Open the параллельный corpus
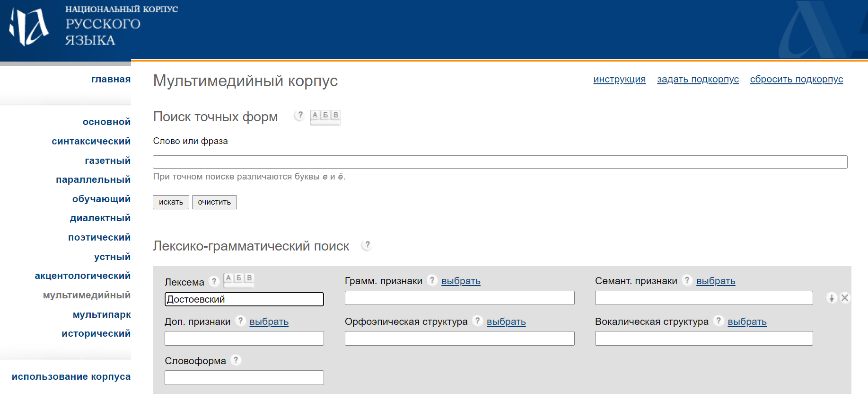This screenshot has height=394, width=868. pos(93,179)
